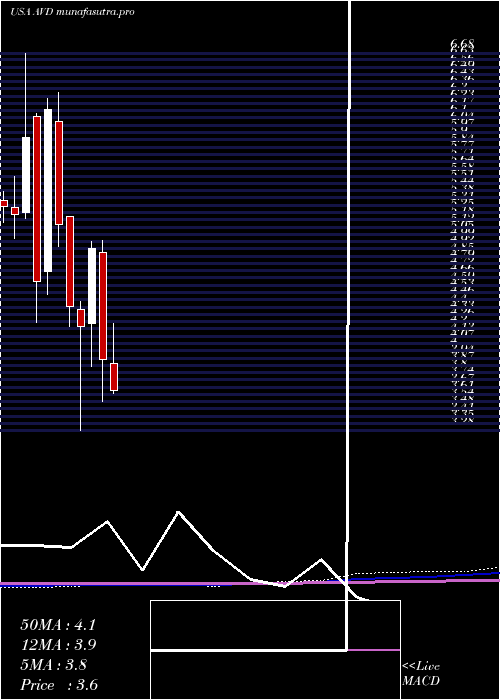The width and height of the screenshot is (500, 700).
Task: Click the 5MA : 3.8 readout
Action: [x=54, y=665]
